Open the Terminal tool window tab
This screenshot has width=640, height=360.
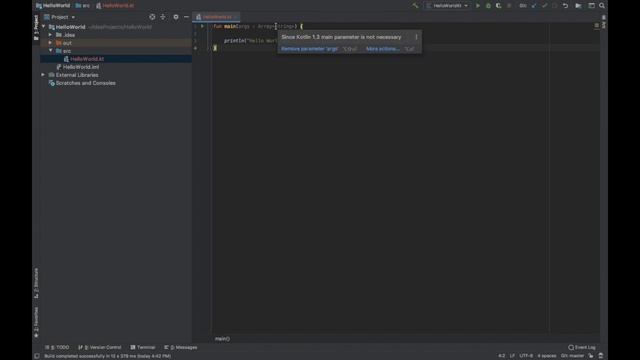tap(143, 347)
